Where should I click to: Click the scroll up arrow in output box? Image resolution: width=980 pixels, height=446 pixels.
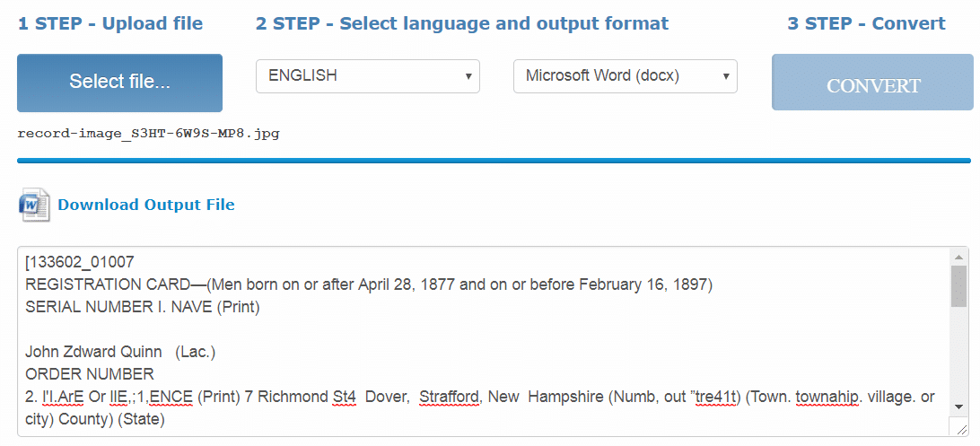pos(958,257)
